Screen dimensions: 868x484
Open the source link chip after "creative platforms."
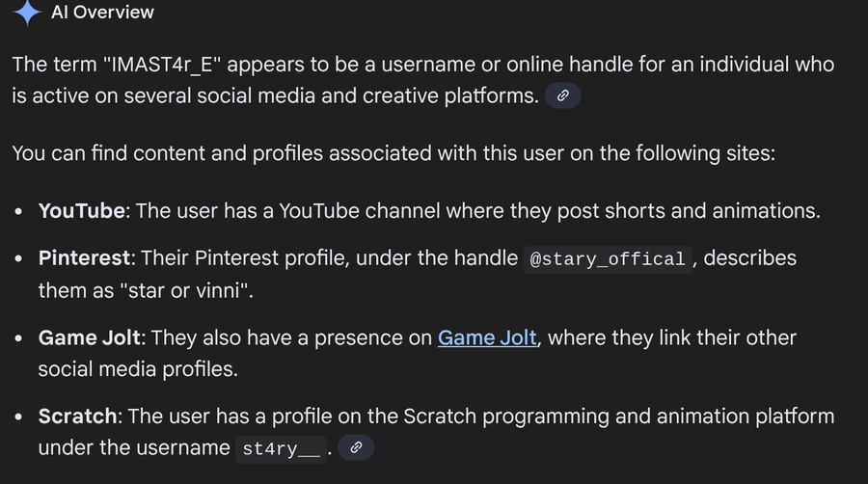coord(562,95)
